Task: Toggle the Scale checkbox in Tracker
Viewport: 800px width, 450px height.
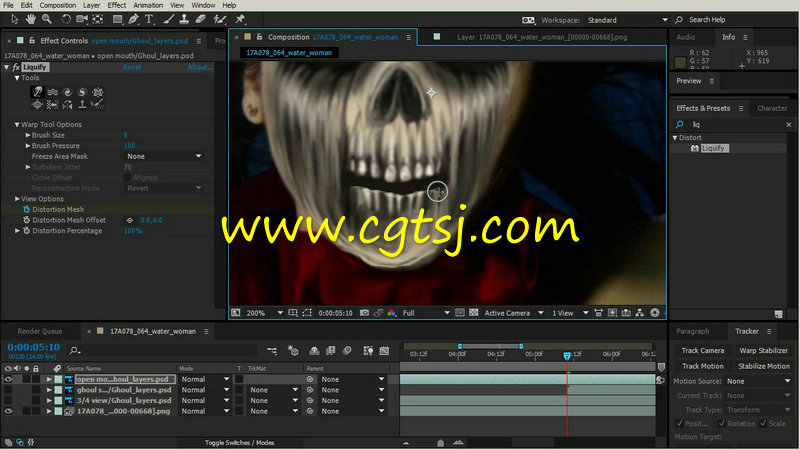Action: (763, 423)
